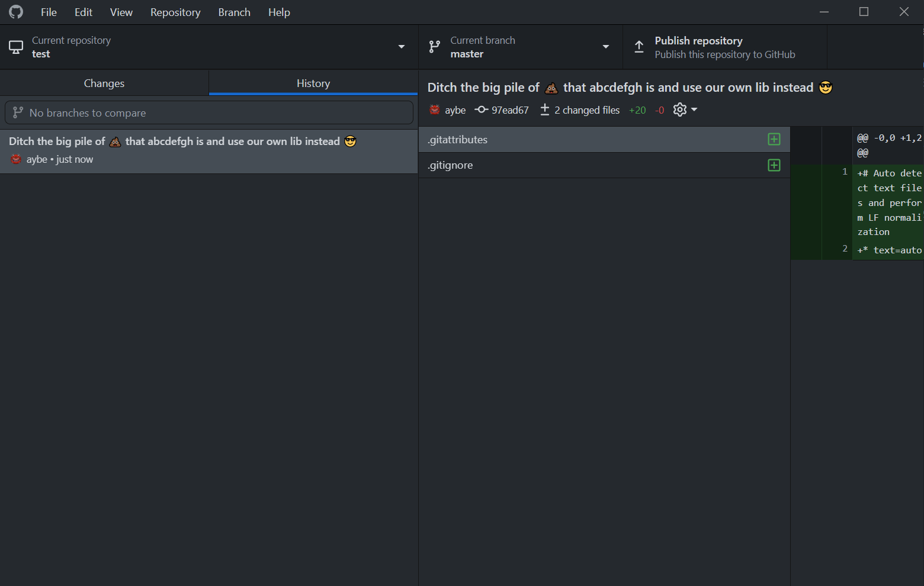Click added status icon for .gitattributes

click(774, 139)
